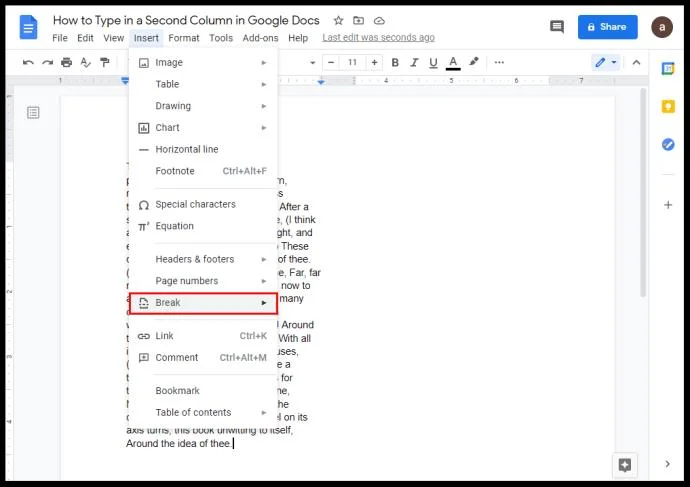
Task: Click text 'Around the idea of thee.'
Action: click(x=179, y=443)
